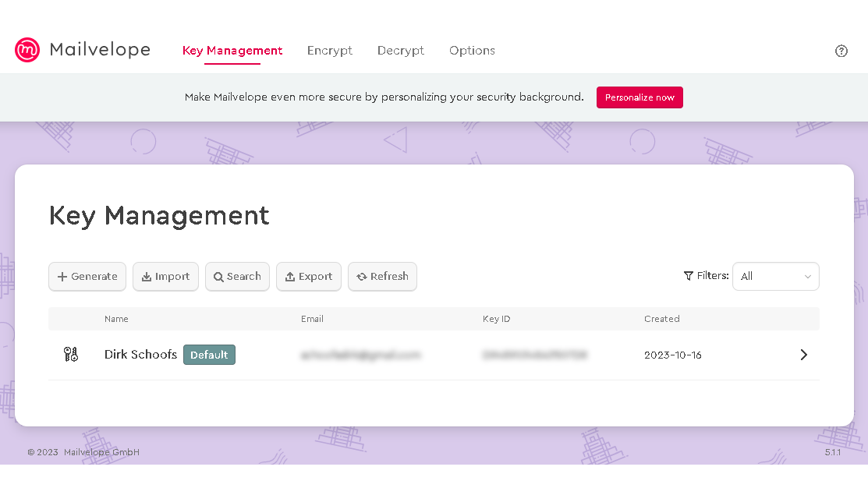The height and width of the screenshot is (488, 868).
Task: Click the Personalize now button
Action: (x=639, y=97)
